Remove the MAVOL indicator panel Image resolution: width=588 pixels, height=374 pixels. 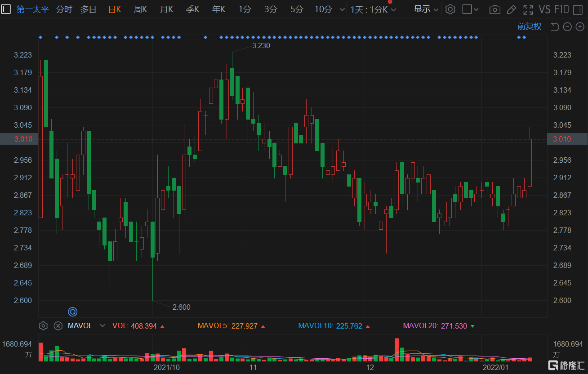(58, 326)
